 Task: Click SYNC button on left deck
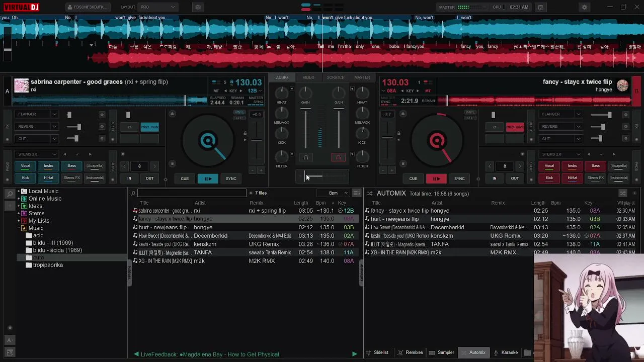pos(231,178)
